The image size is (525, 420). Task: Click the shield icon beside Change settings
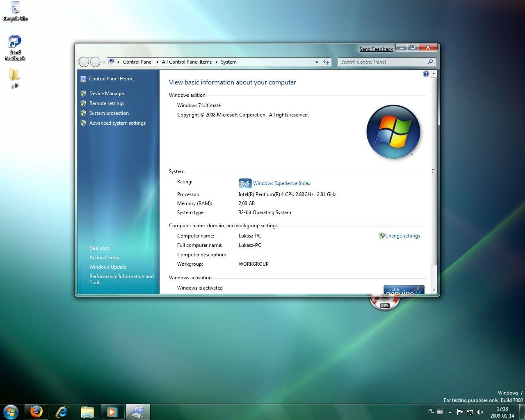[381, 236]
